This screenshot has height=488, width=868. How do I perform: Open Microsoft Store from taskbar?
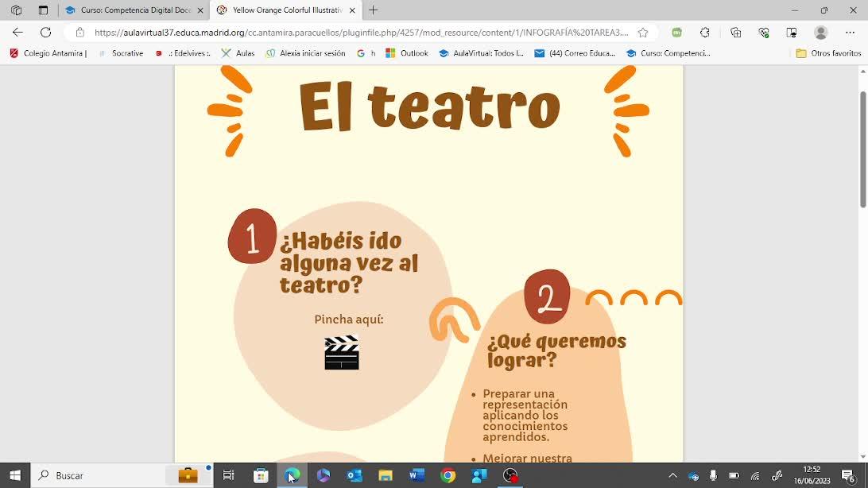[261, 475]
